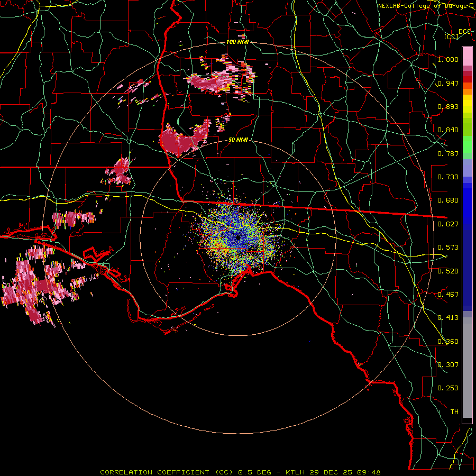This screenshot has height=476, width=476.
Task: Click the 0.253 scale value
Action: 448,388
